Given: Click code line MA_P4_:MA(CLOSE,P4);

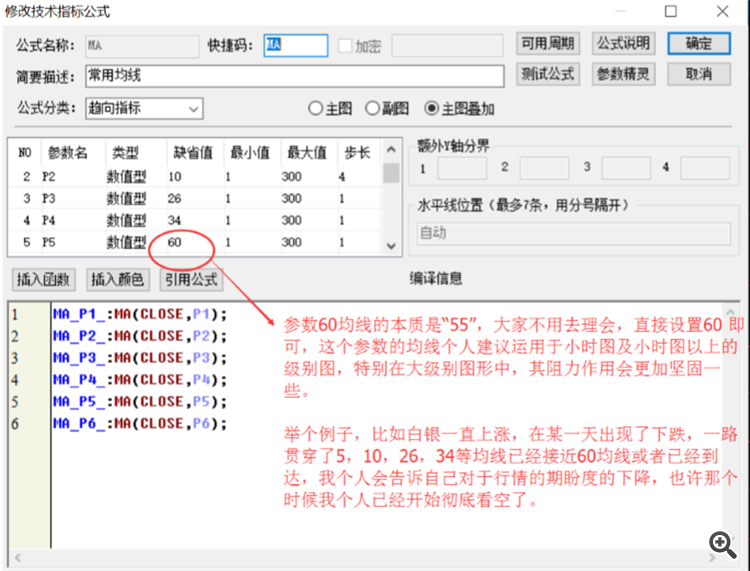Looking at the screenshot, I should tap(140, 380).
